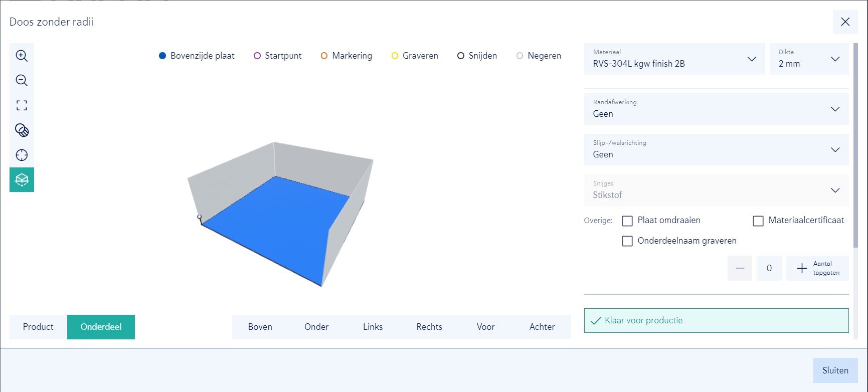The width and height of the screenshot is (868, 392).
Task: Enable the Plaat omdraaien checkbox
Action: pyautogui.click(x=627, y=221)
